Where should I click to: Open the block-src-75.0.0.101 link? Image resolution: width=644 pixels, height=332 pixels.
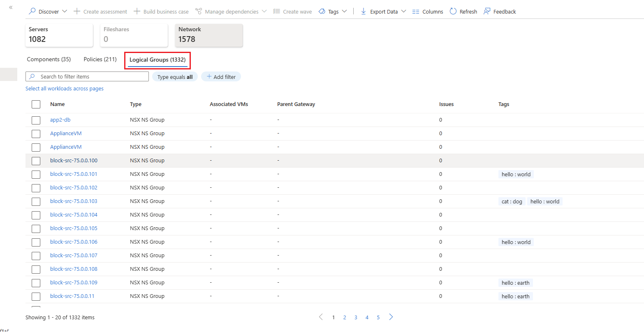[74, 174]
